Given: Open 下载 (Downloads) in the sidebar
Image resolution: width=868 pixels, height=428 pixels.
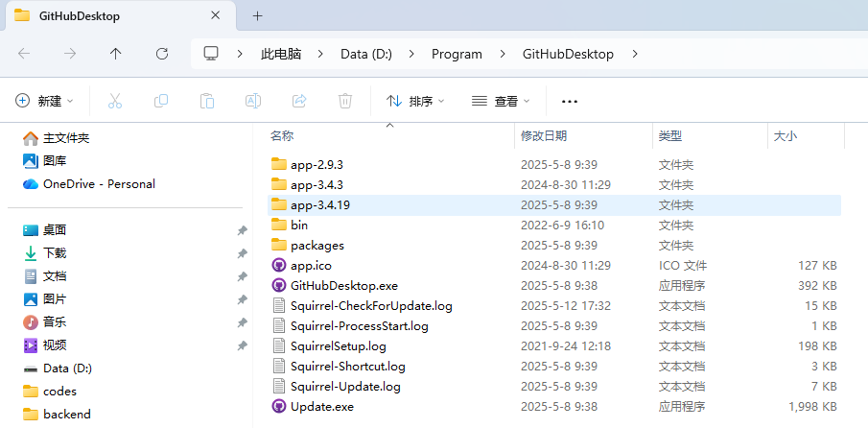Looking at the screenshot, I should pos(55,252).
